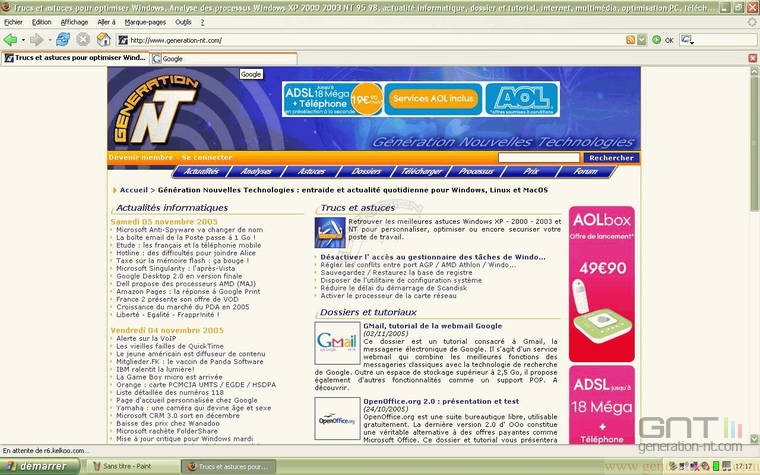The image size is (760, 475).
Task: Click the ADSL 18 Méga pink advertisement
Action: tap(602, 405)
